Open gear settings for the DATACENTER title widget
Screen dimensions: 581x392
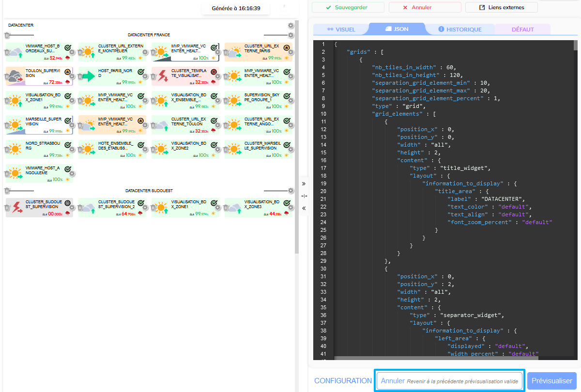pyautogui.click(x=290, y=26)
